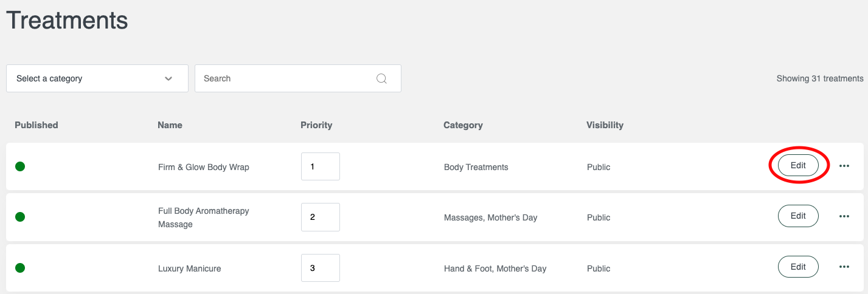Click the Name column header

[x=170, y=125]
